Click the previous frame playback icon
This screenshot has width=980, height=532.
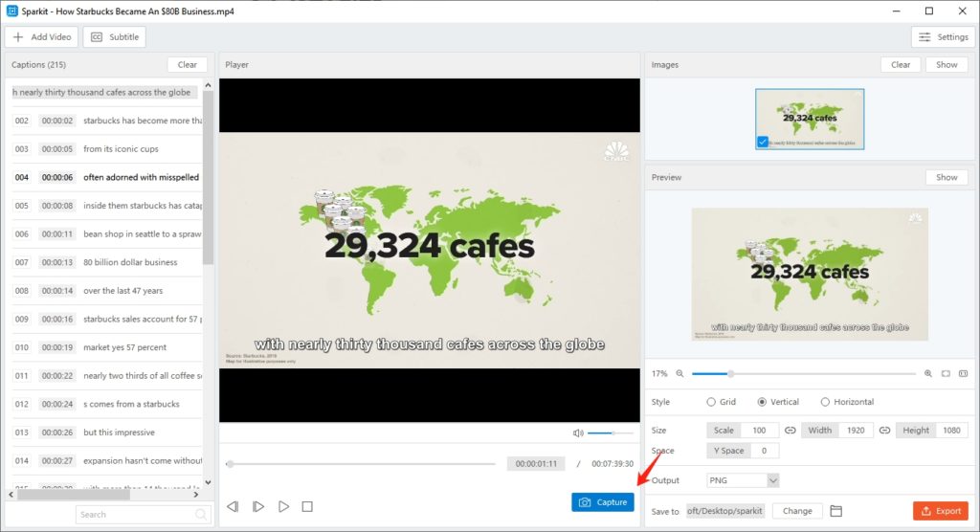pos(233,506)
